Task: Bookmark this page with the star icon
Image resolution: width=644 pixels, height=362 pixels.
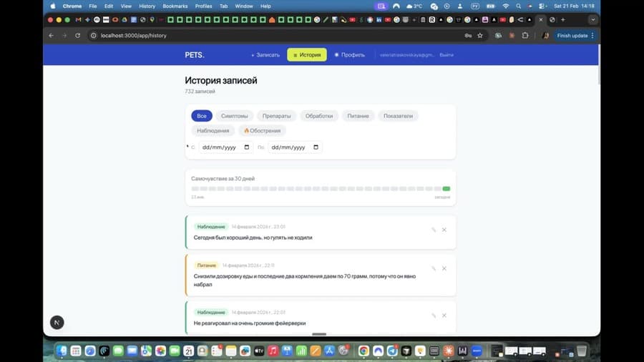Action: coord(480,36)
